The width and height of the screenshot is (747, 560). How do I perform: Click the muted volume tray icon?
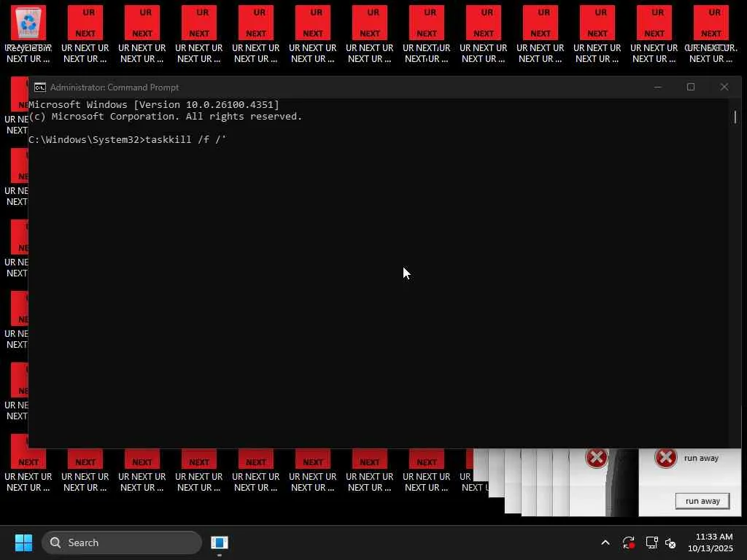tap(670, 542)
